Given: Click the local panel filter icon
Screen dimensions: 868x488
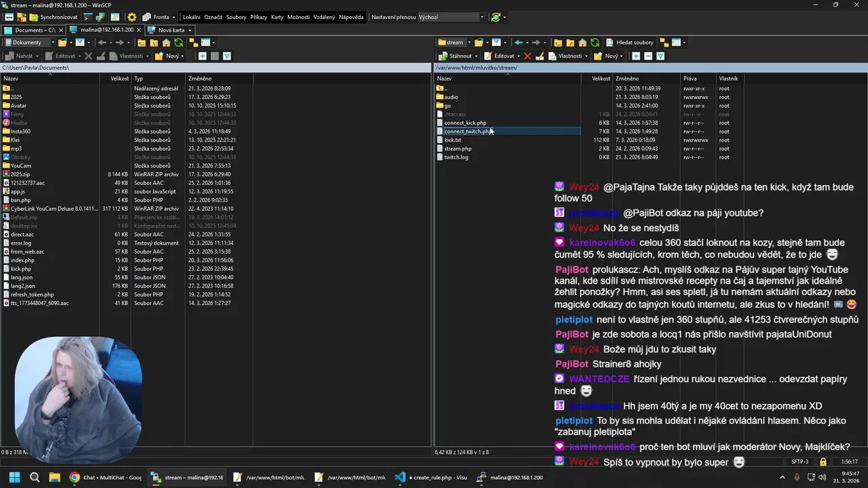Looking at the screenshot, I should coord(80,42).
